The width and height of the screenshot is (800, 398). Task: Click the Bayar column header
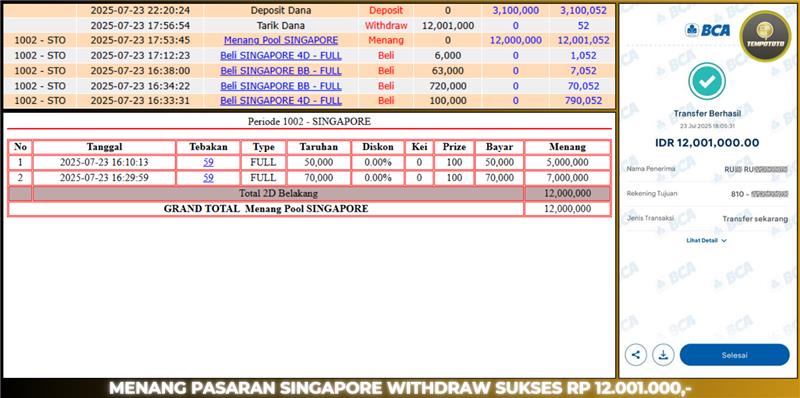499,147
